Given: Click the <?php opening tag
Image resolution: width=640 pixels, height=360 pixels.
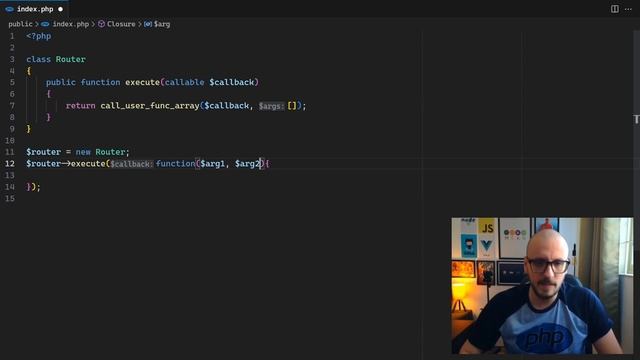Looking at the screenshot, I should [x=39, y=36].
